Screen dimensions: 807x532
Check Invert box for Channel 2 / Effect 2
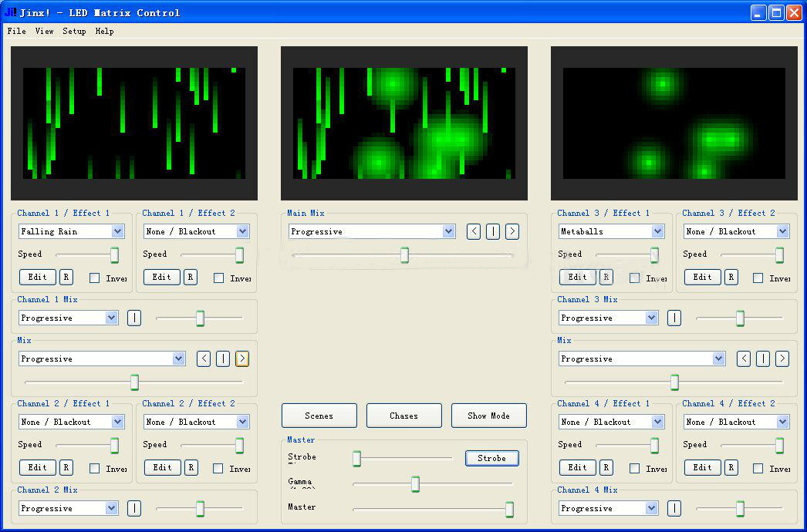pyautogui.click(x=219, y=468)
